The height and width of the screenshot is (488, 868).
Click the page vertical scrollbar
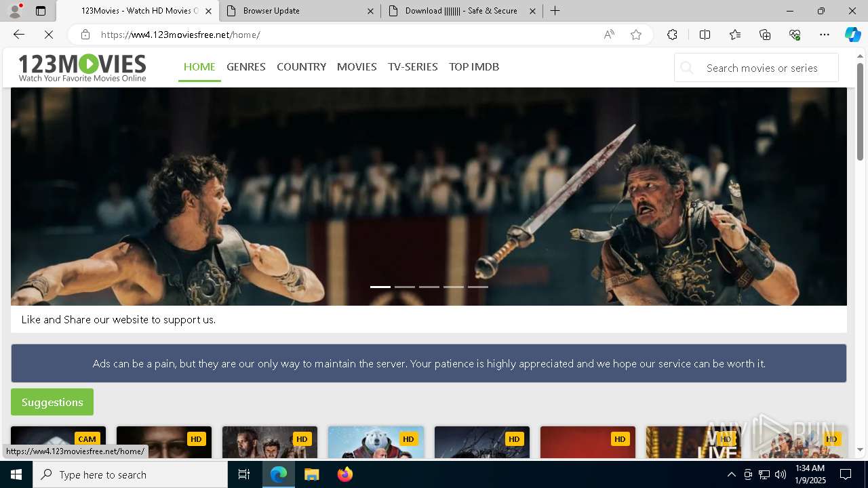tap(860, 112)
